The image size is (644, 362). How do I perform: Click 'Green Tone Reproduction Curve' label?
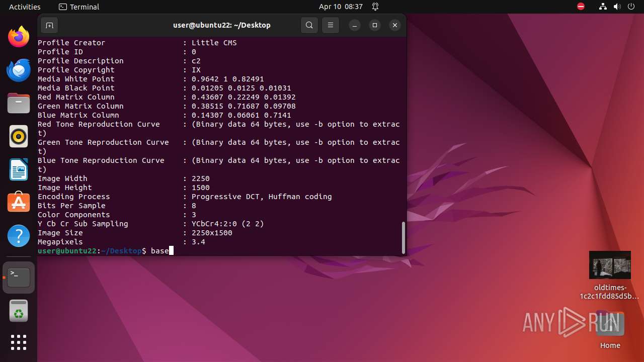tap(103, 142)
